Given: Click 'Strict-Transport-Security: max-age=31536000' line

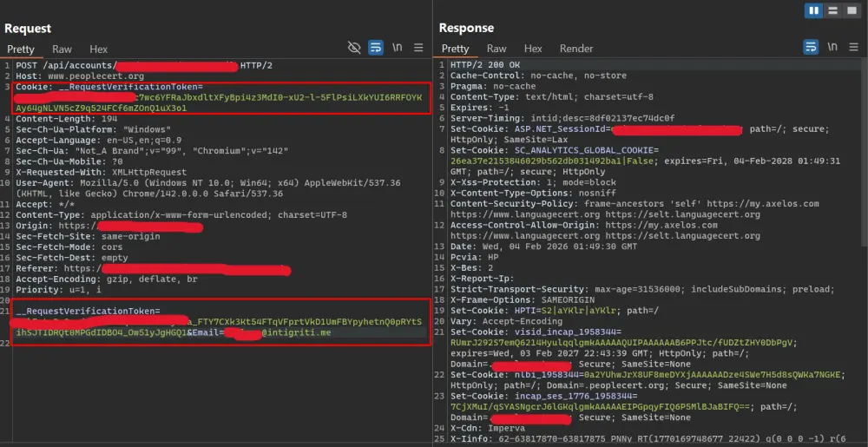Looking at the screenshot, I should [x=642, y=289].
